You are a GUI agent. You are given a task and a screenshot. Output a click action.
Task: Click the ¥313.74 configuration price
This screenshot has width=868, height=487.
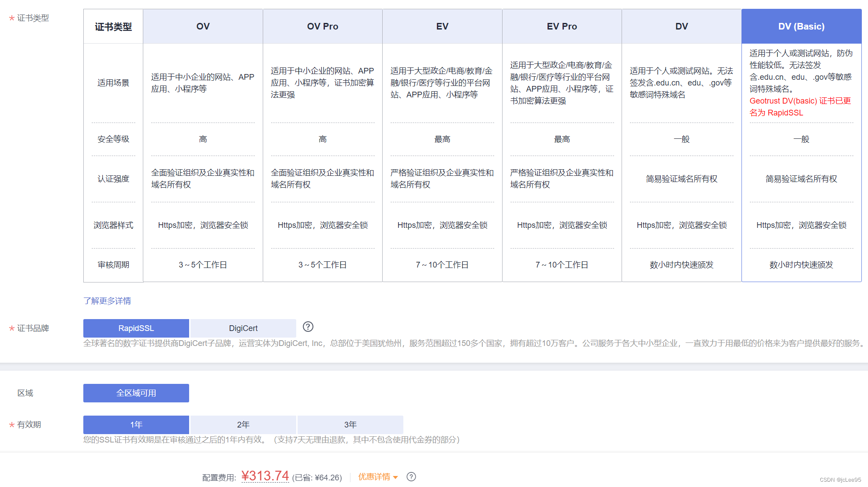pos(265,476)
